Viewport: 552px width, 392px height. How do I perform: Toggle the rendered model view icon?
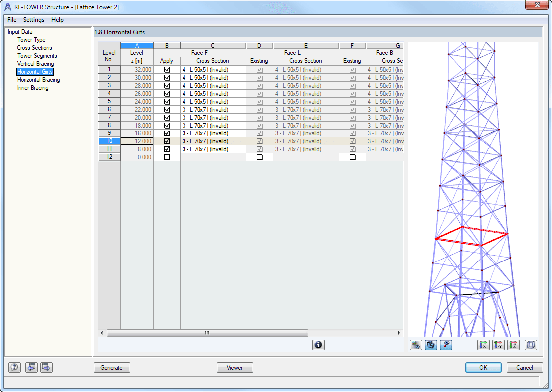431,345
